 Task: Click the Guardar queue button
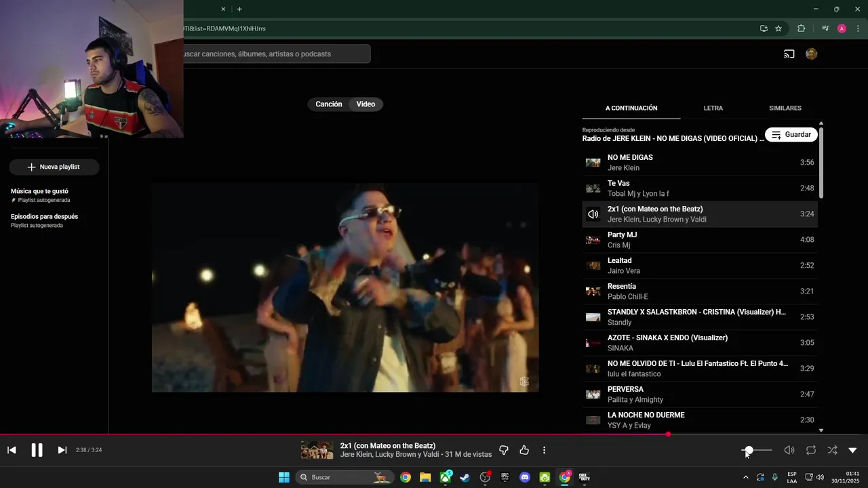[791, 134]
